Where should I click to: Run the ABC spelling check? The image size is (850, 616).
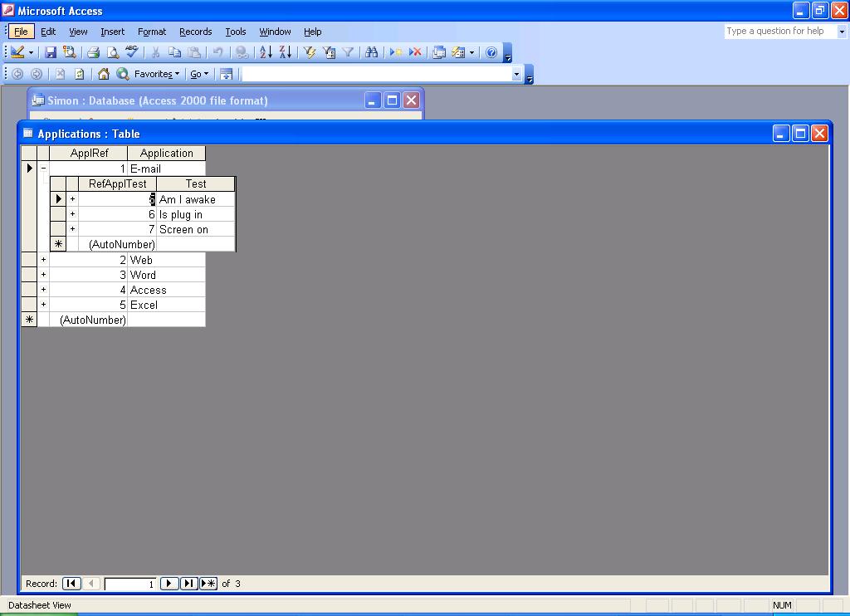click(132, 52)
